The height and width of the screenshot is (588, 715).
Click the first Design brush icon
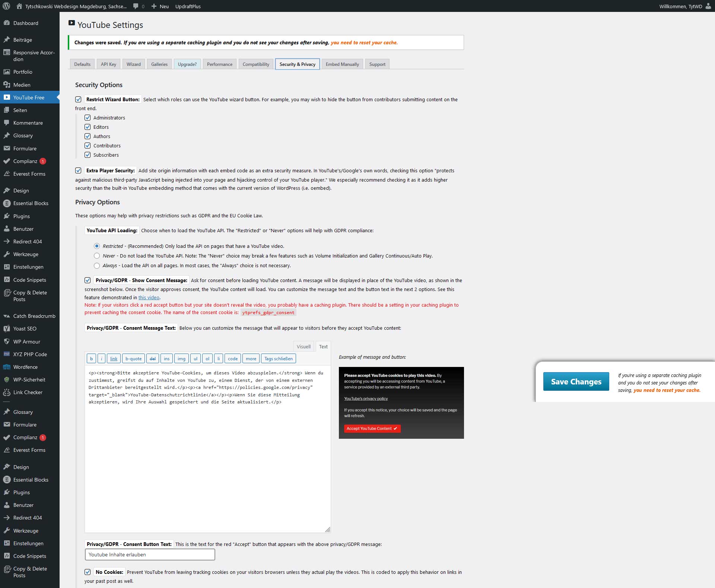tap(7, 191)
